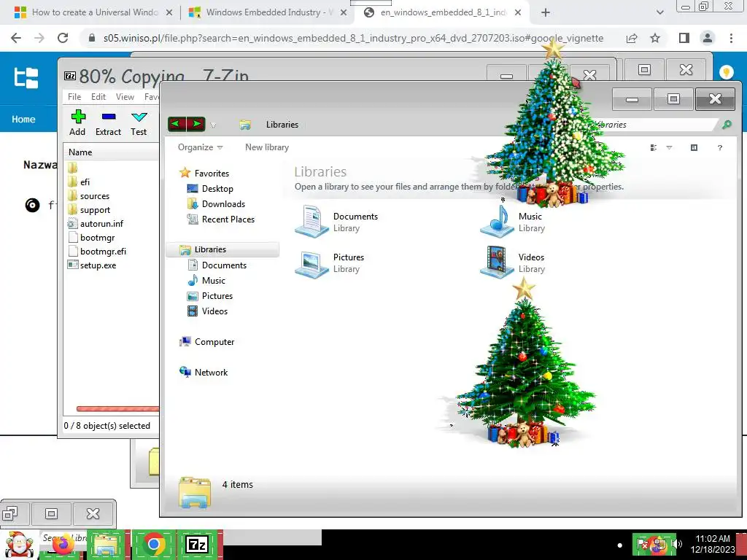This screenshot has height=560, width=747.
Task: Select Music under Libraries in navigation pane
Action: [206, 281]
